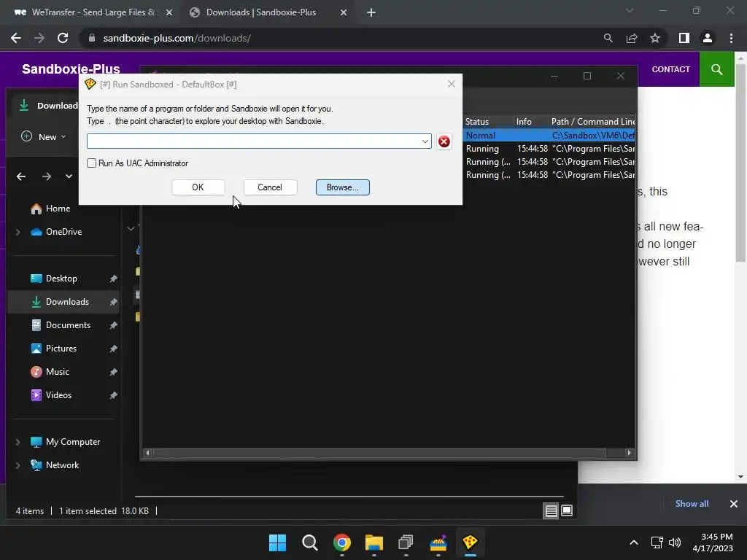This screenshot has width=747, height=560.
Task: Open recent locations chevron in Explorer
Action: click(69, 176)
